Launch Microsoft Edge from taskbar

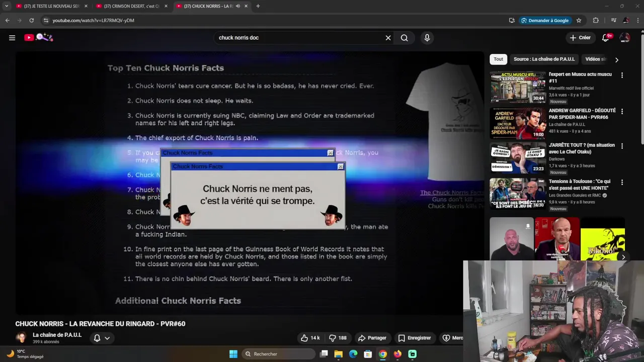click(x=353, y=354)
